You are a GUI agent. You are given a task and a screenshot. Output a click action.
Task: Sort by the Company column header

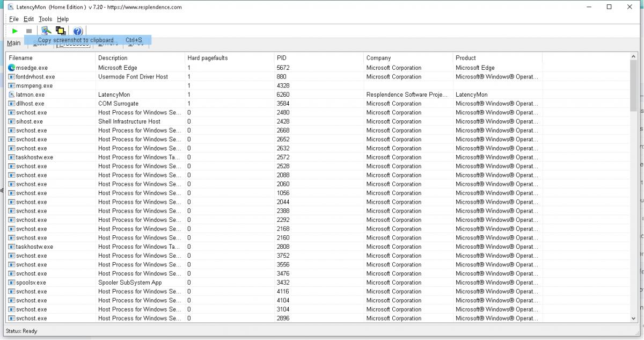[408, 58]
